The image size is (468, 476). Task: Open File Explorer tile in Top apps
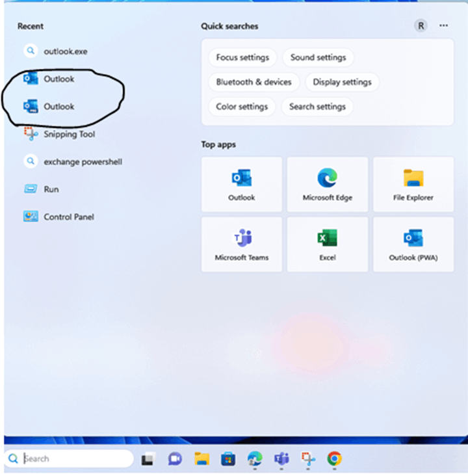click(413, 184)
